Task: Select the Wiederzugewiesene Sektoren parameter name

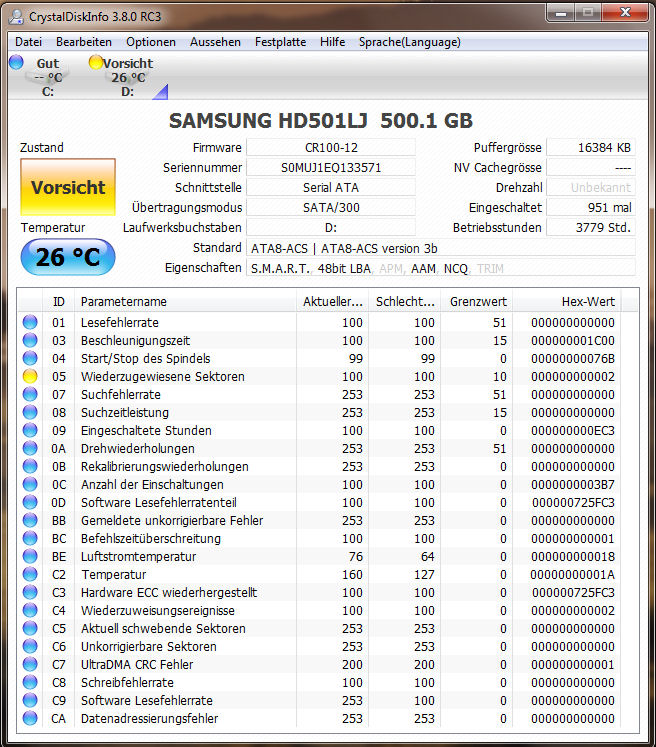Action: coord(162,376)
